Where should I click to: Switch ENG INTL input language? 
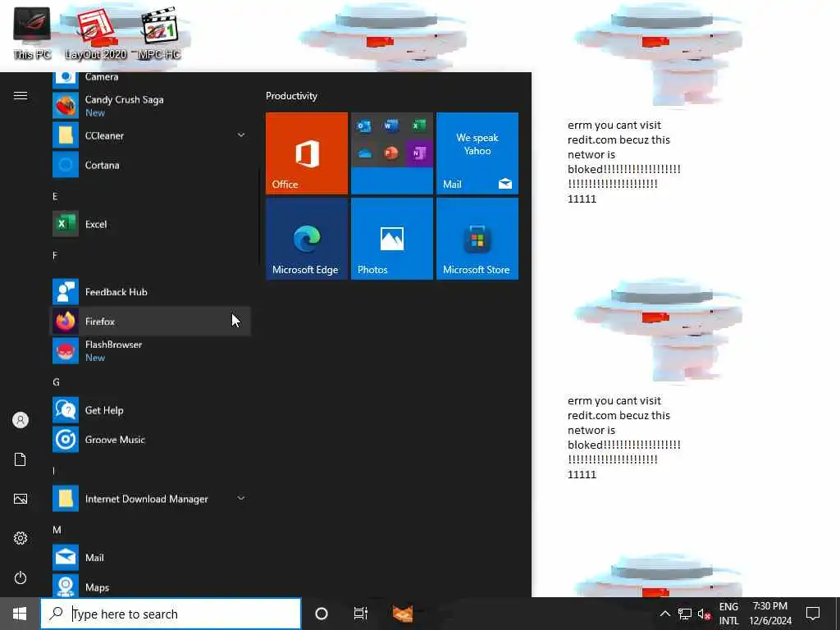click(x=728, y=614)
